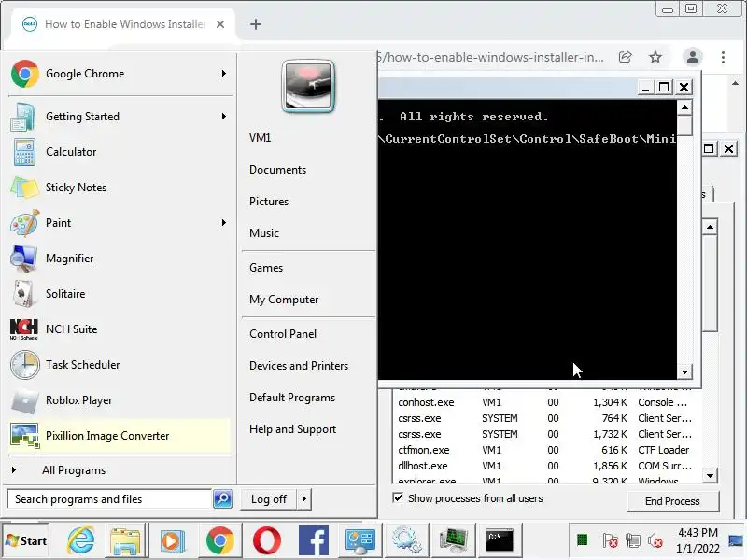Click End Process in Task Manager
Viewport: 747px width, 560px height.
point(672,501)
